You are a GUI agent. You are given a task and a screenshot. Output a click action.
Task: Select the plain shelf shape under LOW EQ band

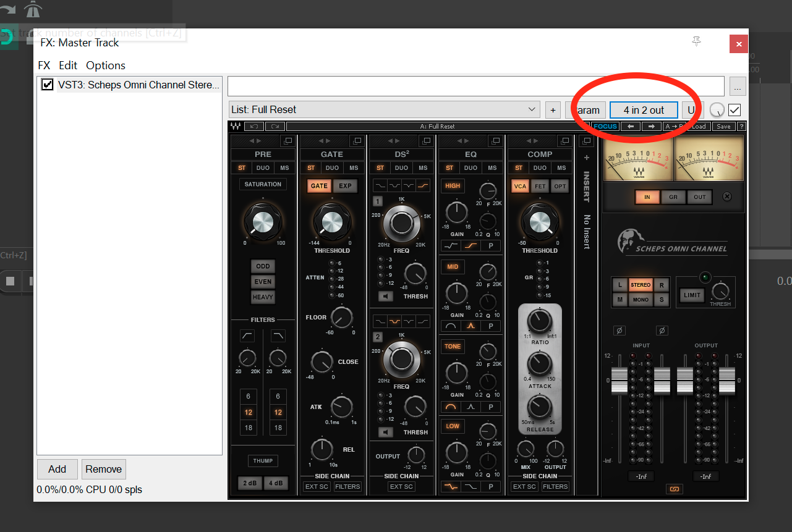[471, 486]
